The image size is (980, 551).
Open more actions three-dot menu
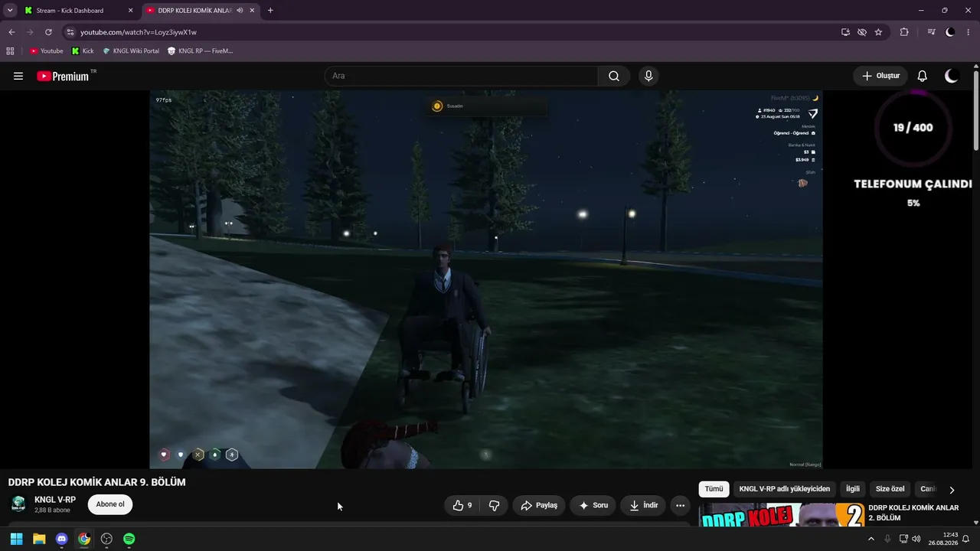pos(680,505)
